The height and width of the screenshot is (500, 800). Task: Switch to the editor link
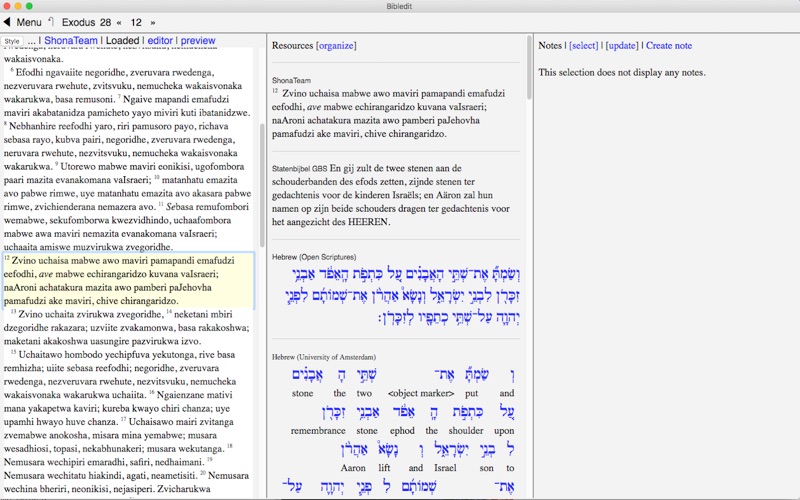pyautogui.click(x=160, y=40)
